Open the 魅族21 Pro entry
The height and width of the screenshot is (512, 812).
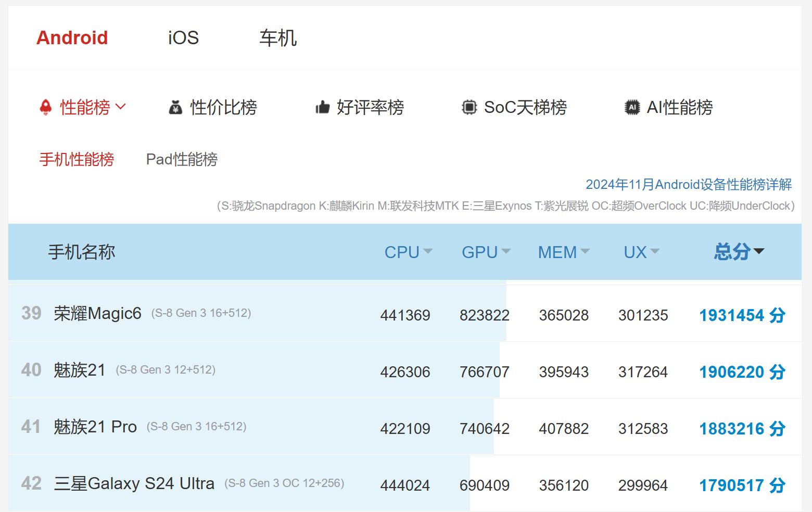[95, 427]
